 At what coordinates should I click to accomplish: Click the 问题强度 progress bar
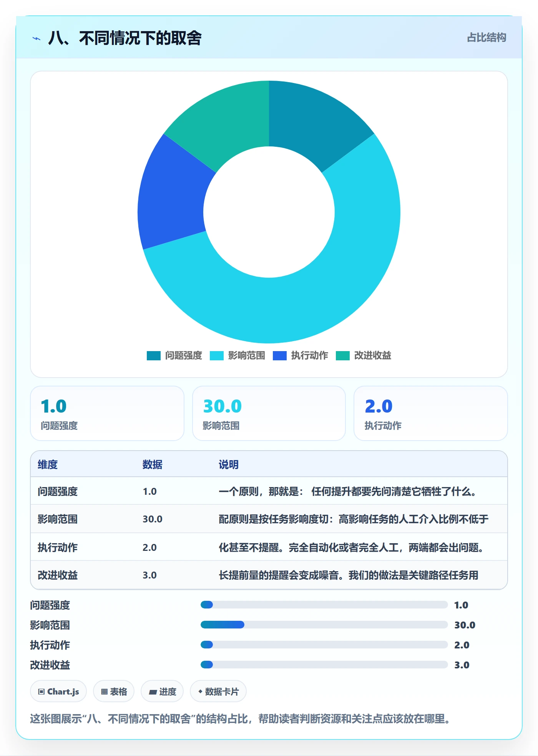click(324, 605)
